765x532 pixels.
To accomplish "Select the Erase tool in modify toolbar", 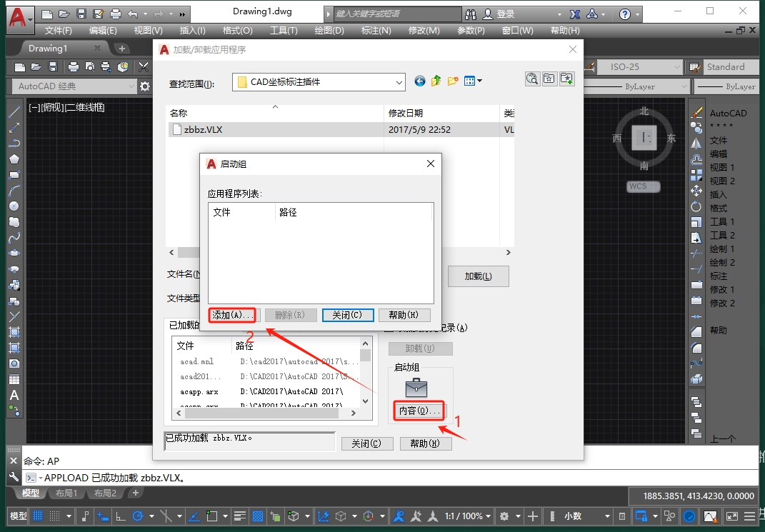I will [696, 113].
